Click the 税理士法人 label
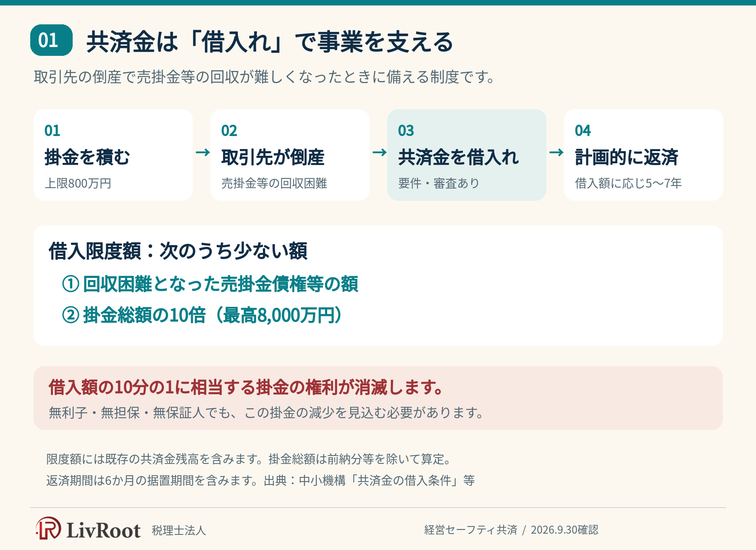 click(179, 531)
